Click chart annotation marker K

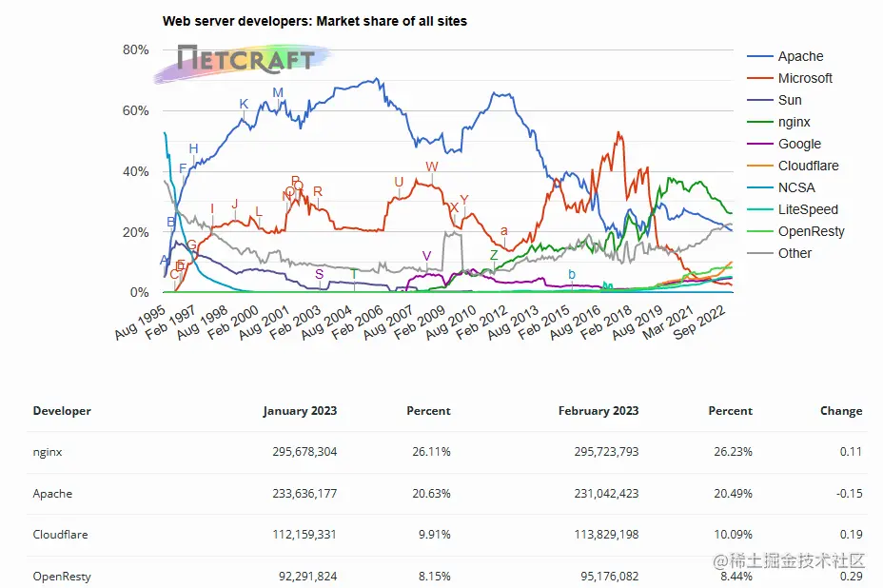point(244,105)
